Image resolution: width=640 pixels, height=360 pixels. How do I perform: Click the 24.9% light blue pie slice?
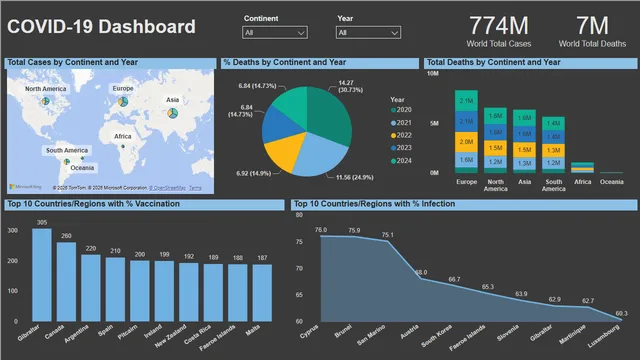pos(320,157)
